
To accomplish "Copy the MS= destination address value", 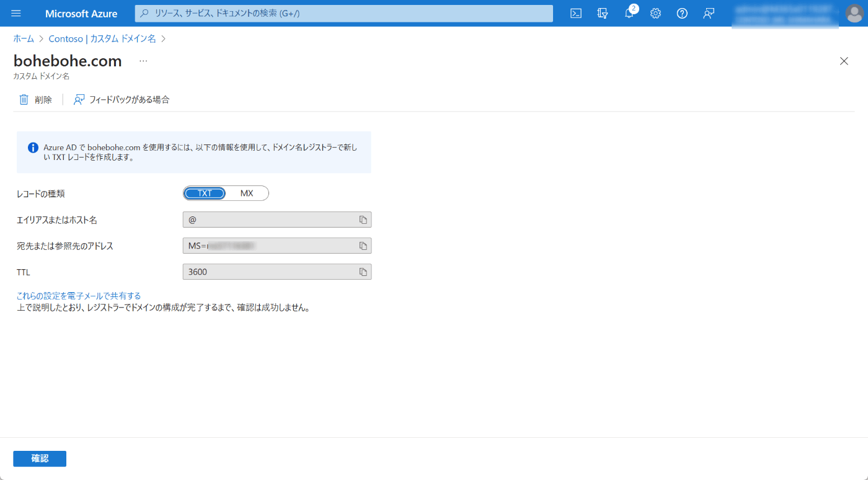I will [363, 246].
